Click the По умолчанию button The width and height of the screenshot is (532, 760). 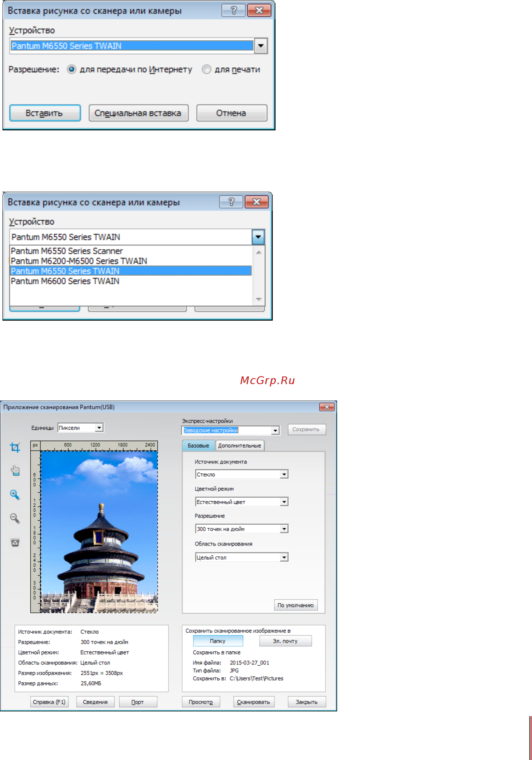[295, 605]
